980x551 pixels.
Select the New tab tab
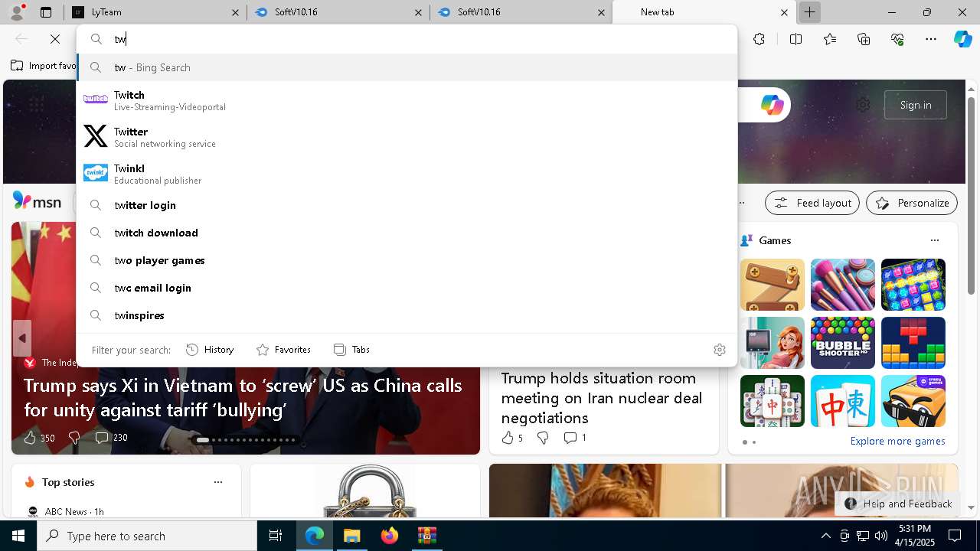[x=703, y=12]
